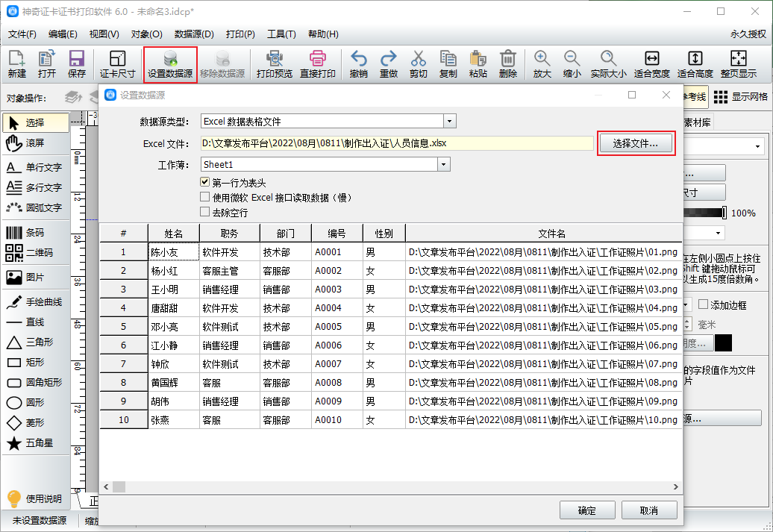Image resolution: width=773 pixels, height=532 pixels.
Task: Uncheck 第一行为表头 checkbox
Action: point(205,182)
